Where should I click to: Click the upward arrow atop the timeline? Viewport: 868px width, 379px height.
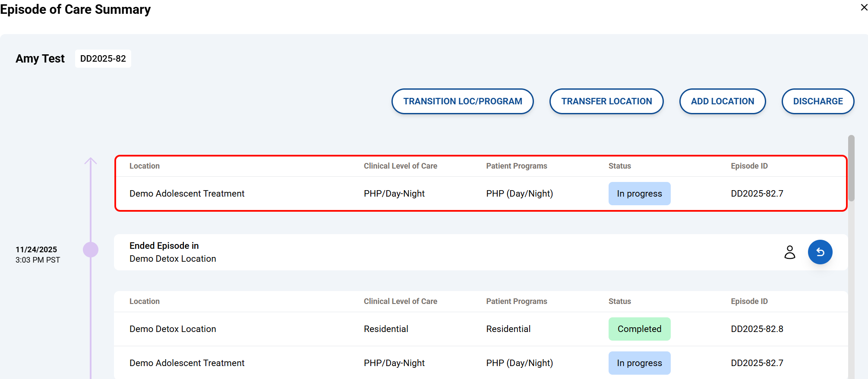point(91,161)
